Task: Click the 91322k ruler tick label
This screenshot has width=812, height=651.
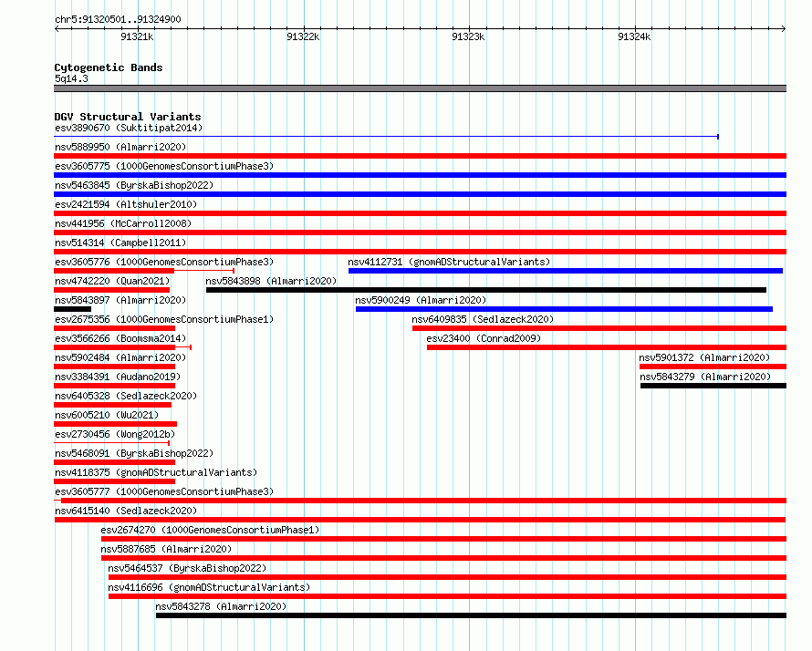Action: coord(303,36)
